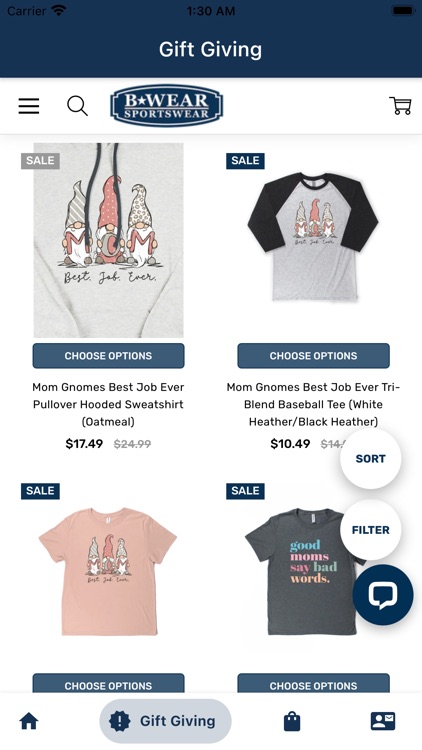Choose options for the pink gnome tee
The image size is (422, 750).
click(109, 684)
